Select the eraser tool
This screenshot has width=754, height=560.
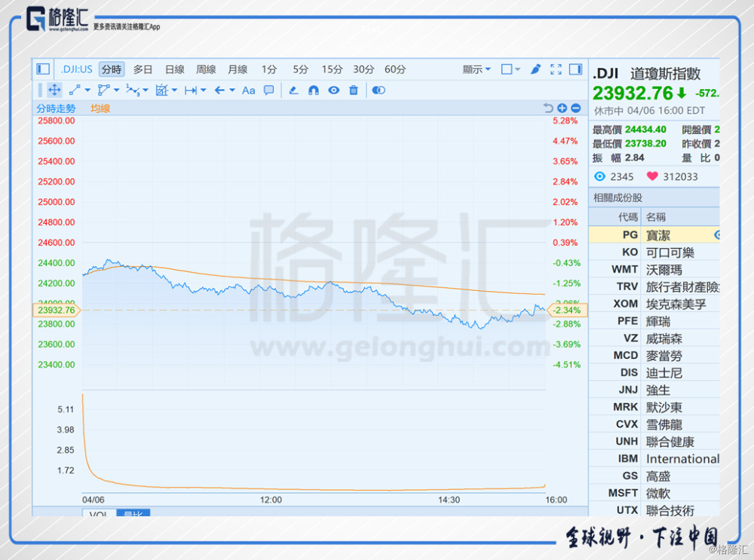[x=293, y=90]
